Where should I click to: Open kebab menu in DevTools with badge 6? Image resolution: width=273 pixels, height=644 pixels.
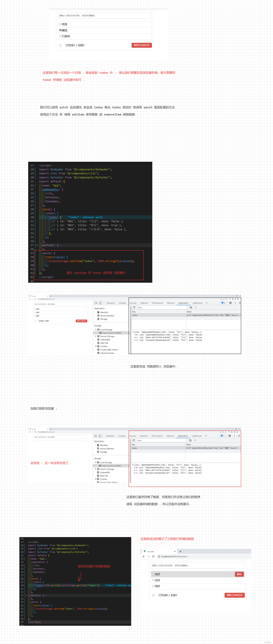point(235,303)
